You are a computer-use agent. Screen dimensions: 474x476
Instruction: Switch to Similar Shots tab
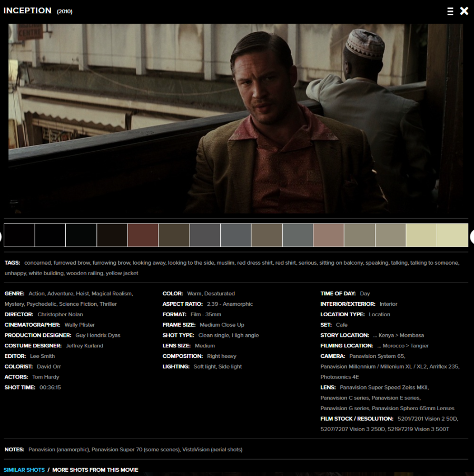point(24,470)
